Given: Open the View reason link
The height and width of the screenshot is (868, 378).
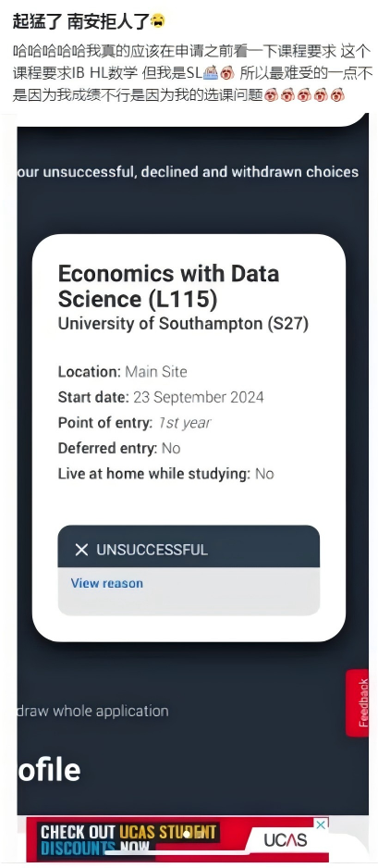Looking at the screenshot, I should coord(106,583).
